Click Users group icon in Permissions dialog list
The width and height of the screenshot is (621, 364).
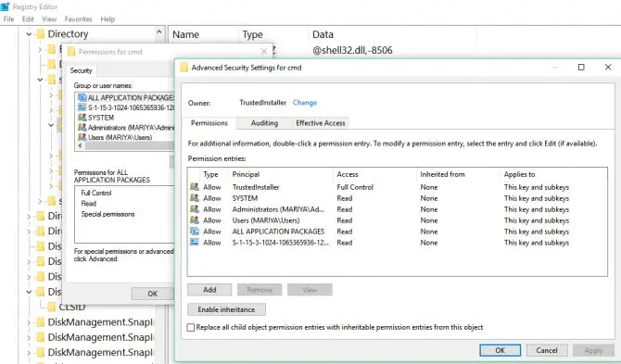pyautogui.click(x=82, y=137)
